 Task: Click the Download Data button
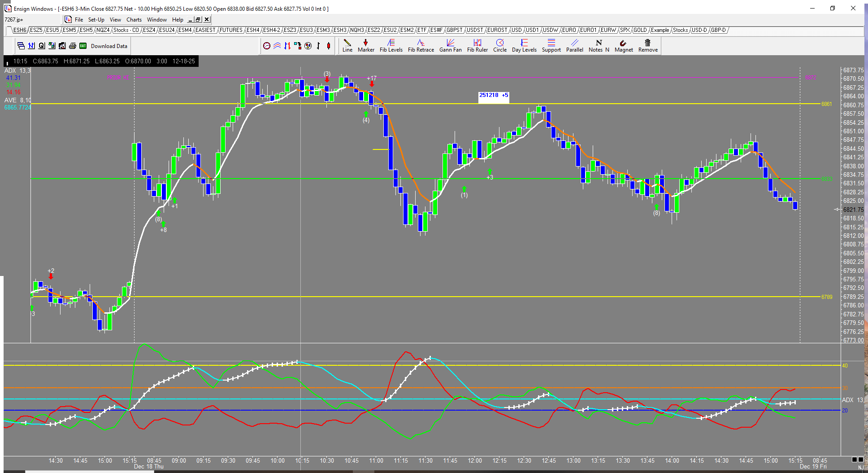point(109,46)
